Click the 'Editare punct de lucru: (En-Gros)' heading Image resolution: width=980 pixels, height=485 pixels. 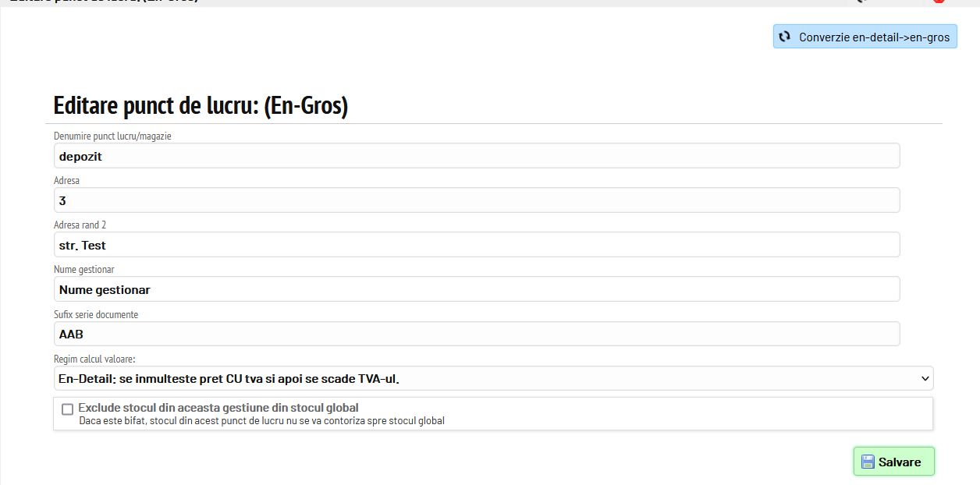tap(201, 105)
